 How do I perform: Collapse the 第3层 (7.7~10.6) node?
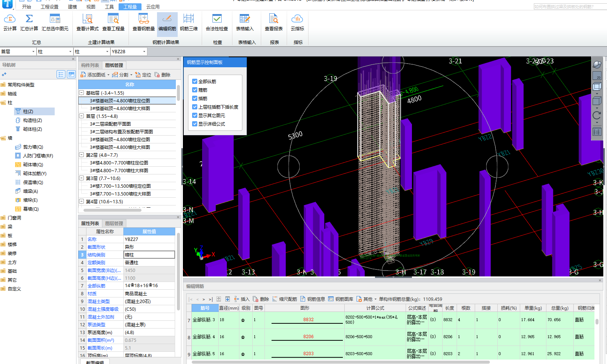[82, 178]
